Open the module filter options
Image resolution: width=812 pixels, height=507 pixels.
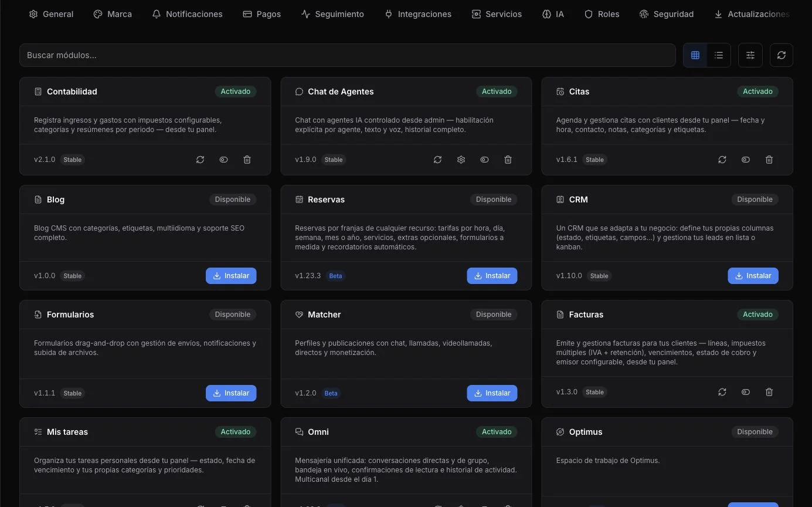tap(750, 55)
